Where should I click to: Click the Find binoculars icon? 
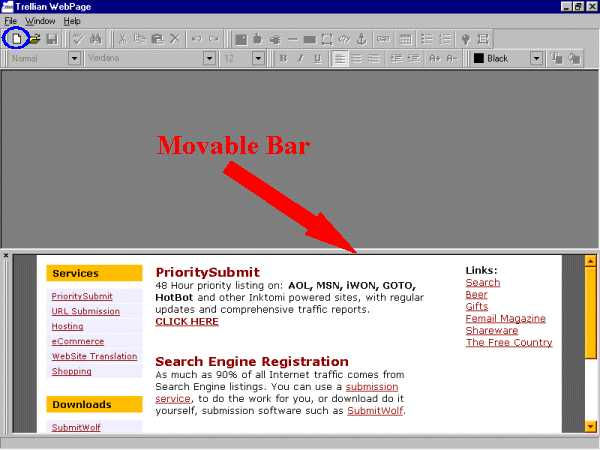(95, 39)
